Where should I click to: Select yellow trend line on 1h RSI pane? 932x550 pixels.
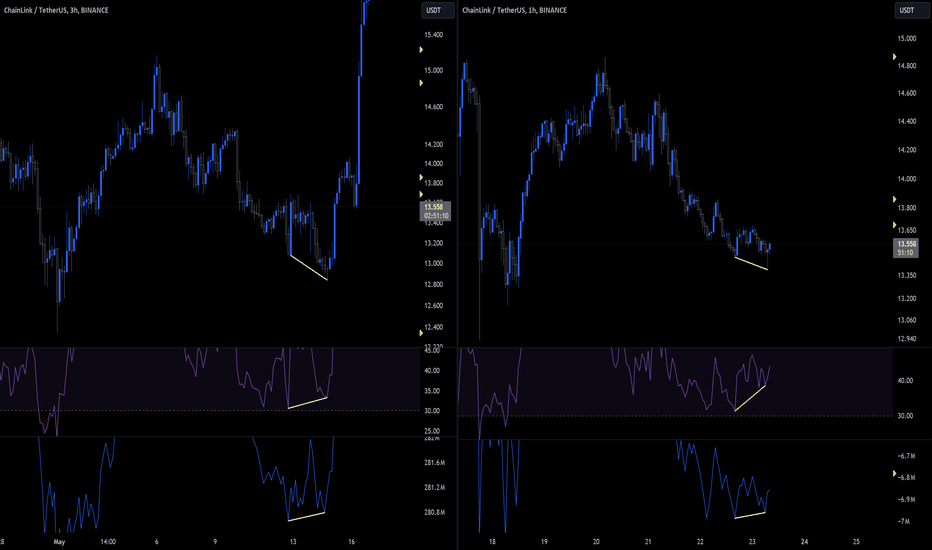[750, 398]
